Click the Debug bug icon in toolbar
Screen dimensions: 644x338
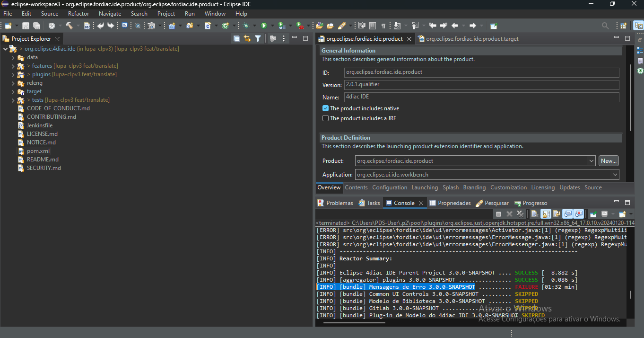click(x=246, y=26)
